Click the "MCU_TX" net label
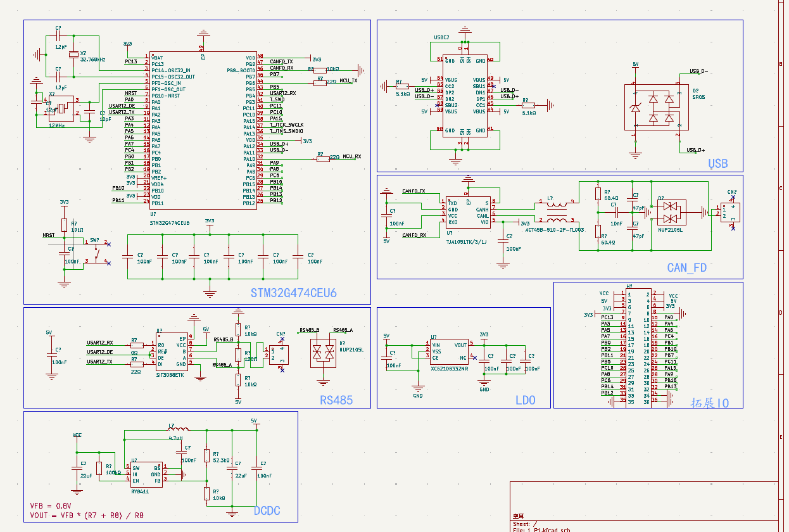This screenshot has width=789, height=532. [348, 80]
